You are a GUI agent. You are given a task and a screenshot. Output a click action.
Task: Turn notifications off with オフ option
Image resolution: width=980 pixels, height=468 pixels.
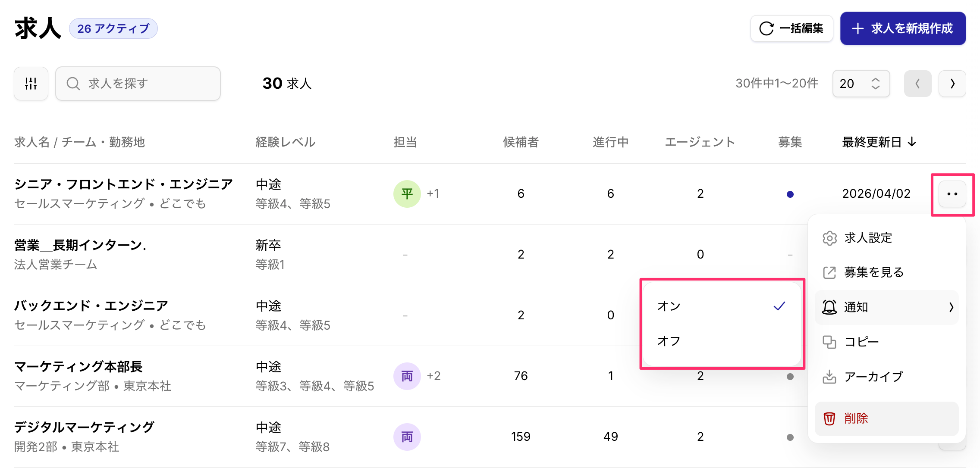coord(721,341)
